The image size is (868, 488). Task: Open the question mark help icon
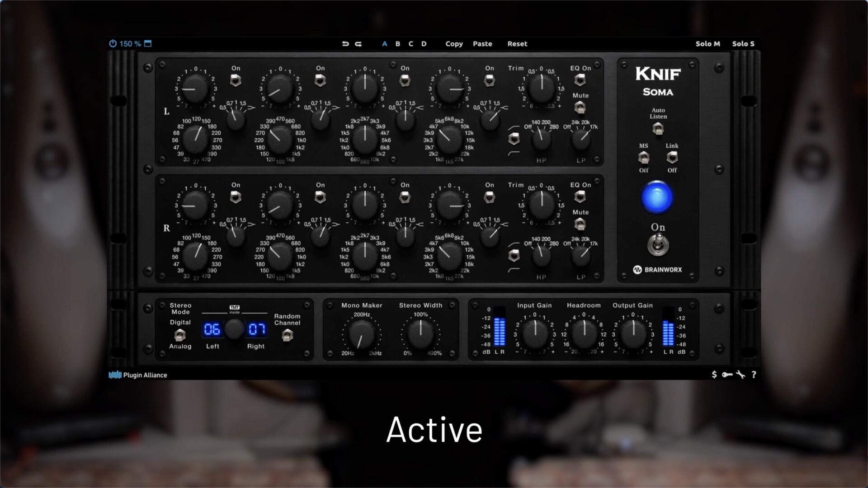coord(754,375)
